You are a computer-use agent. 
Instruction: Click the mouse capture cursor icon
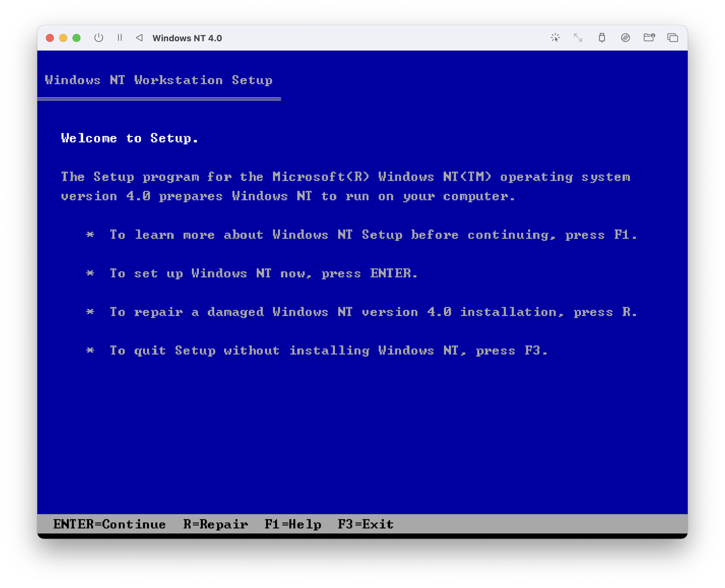[555, 38]
